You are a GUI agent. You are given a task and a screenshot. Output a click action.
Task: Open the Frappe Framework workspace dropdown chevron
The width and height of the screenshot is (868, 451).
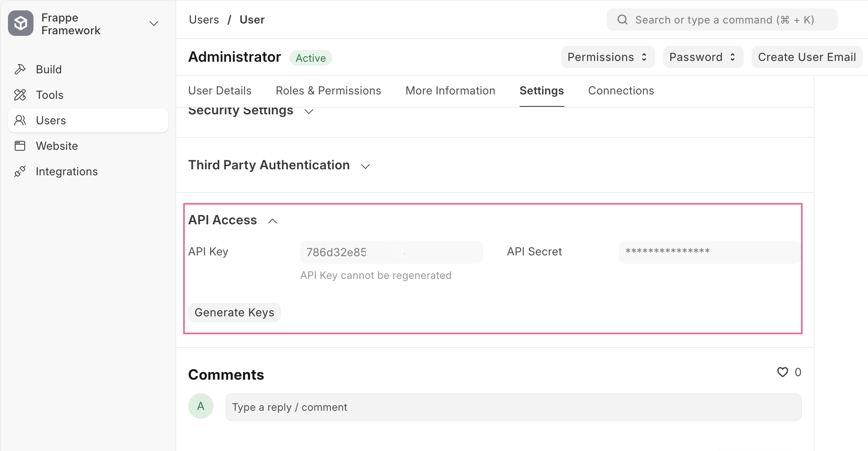pos(154,24)
